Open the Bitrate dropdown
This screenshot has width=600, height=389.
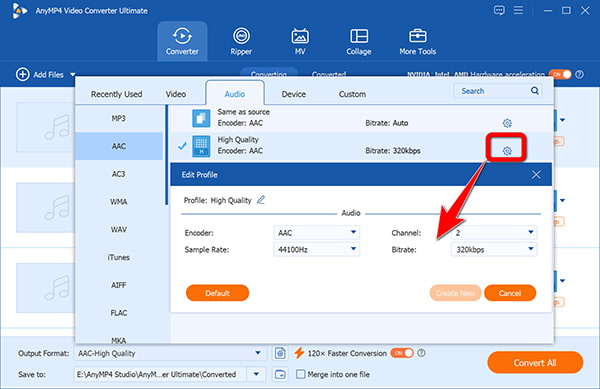(x=494, y=249)
